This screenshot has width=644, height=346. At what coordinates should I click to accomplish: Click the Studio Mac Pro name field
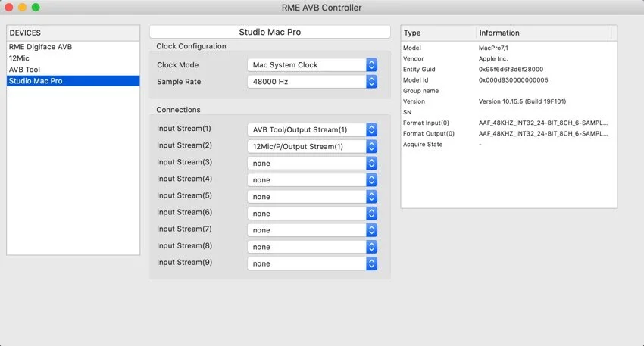tap(270, 32)
